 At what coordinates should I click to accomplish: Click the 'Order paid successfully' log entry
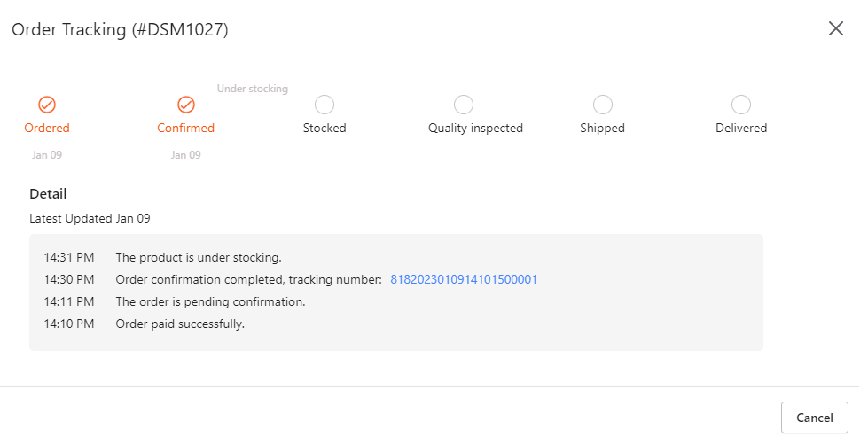click(x=180, y=324)
